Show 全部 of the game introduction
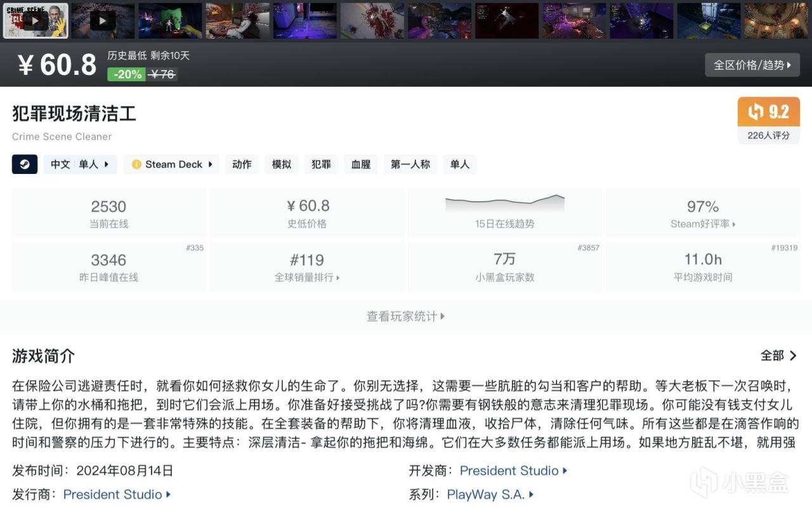Image resolution: width=812 pixels, height=511 pixels. click(779, 355)
